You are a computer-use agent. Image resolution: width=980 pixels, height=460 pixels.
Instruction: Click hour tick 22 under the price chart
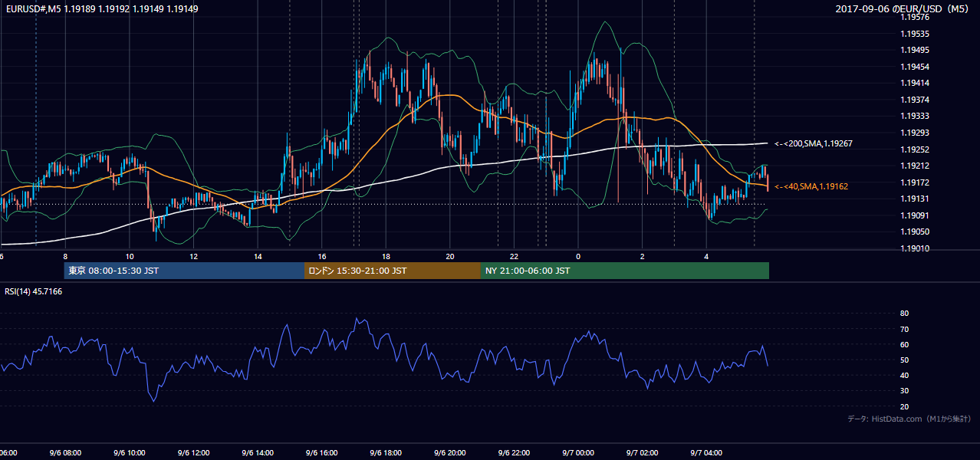coord(514,256)
